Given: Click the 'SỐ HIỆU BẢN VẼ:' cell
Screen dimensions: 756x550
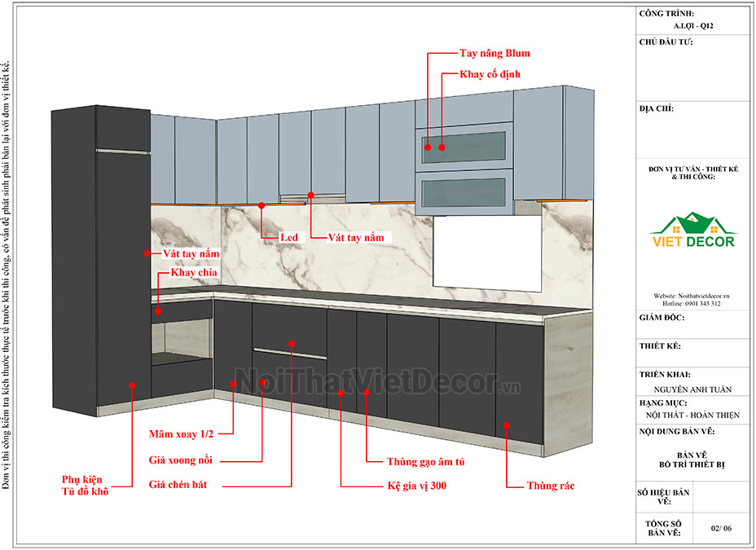Looking at the screenshot, I should (663, 497).
